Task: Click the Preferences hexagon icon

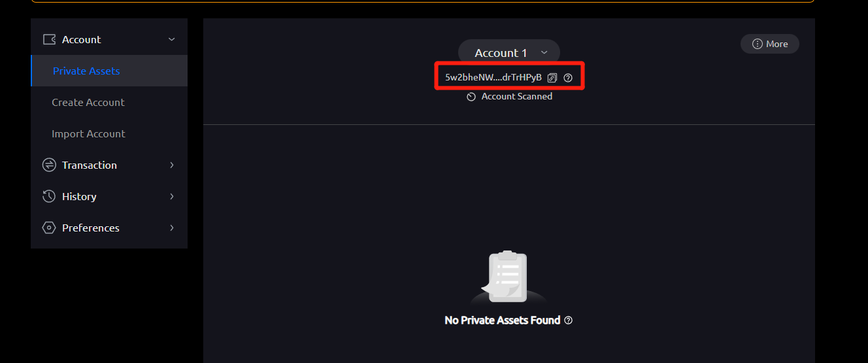Action: pos(49,228)
